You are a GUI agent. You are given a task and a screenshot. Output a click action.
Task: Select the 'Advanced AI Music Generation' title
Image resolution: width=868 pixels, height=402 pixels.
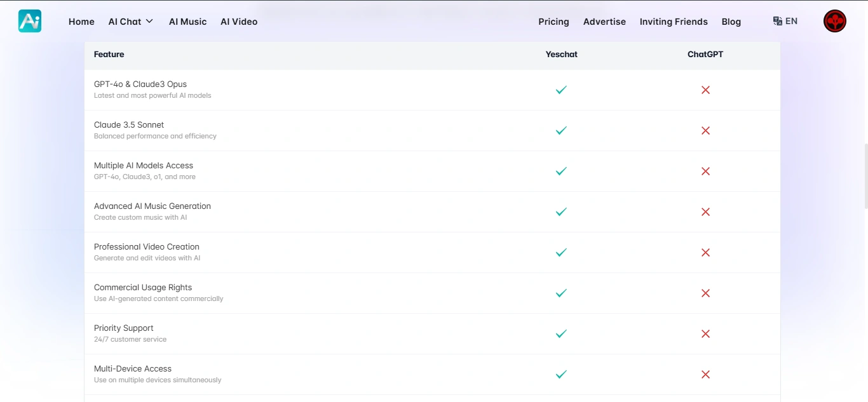click(x=153, y=206)
